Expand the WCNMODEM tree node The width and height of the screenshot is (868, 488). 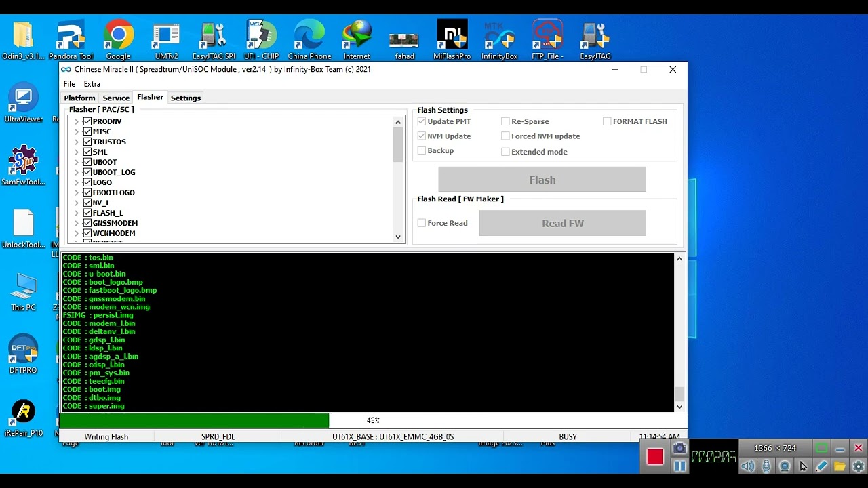(x=77, y=233)
